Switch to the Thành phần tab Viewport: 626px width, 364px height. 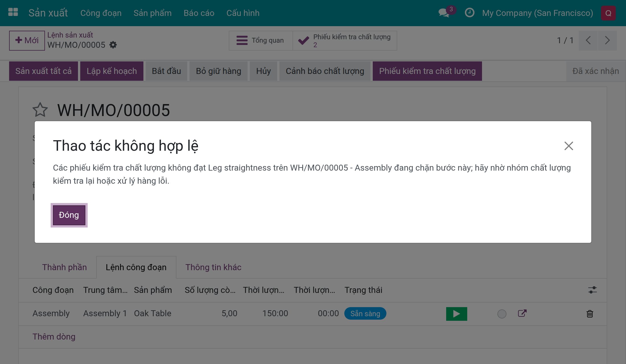(x=64, y=267)
